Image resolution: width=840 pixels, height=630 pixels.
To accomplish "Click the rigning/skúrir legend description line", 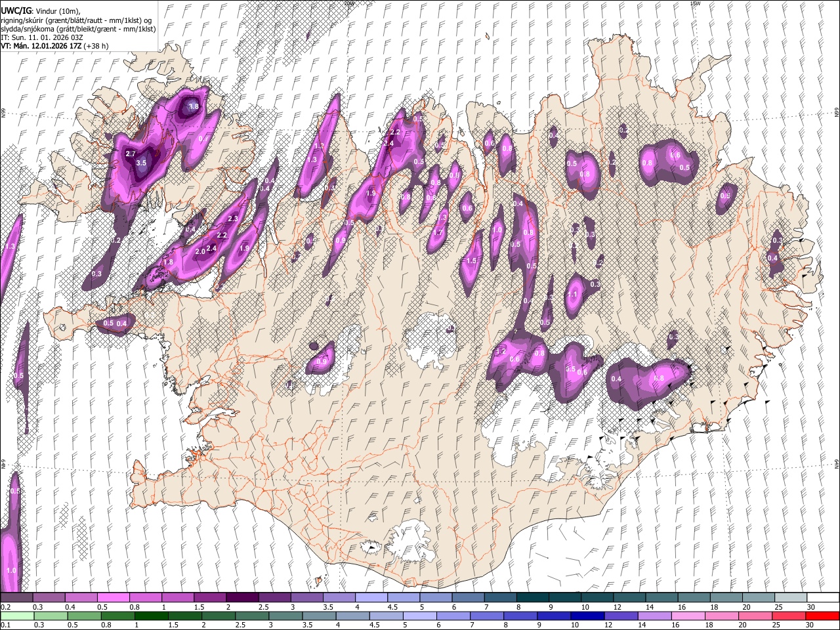I will (x=77, y=20).
